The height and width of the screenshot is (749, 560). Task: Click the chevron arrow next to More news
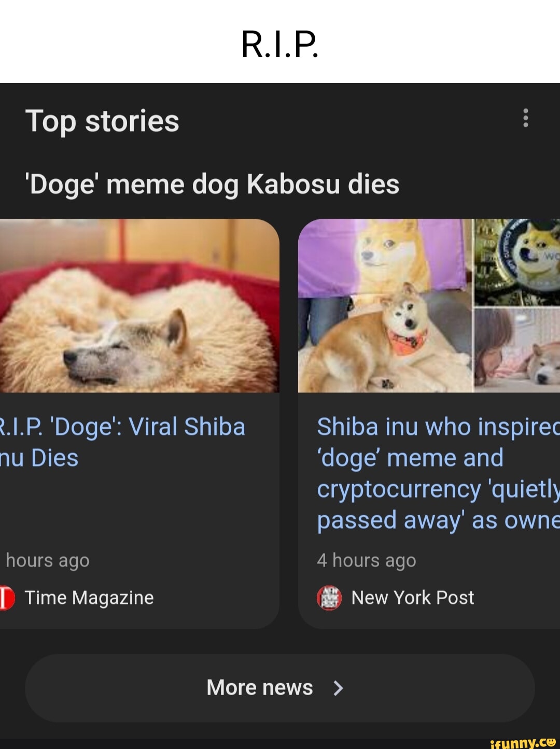coord(339,688)
